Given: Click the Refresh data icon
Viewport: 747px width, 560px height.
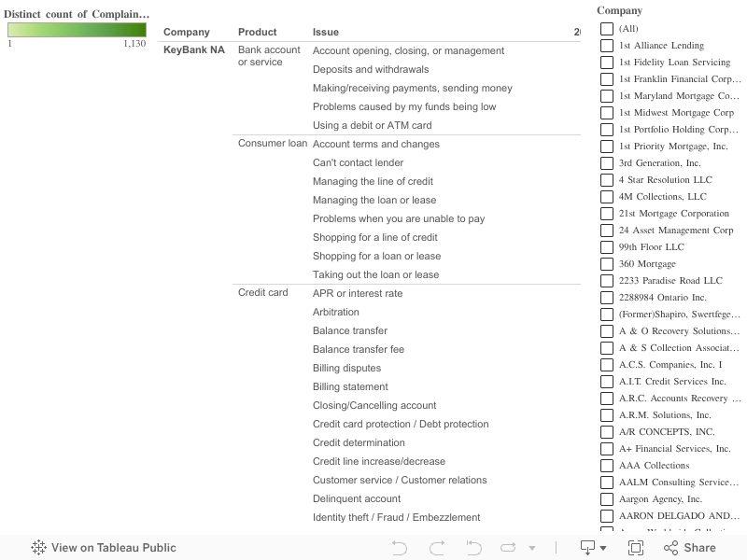Looking at the screenshot, I should coord(508,548).
